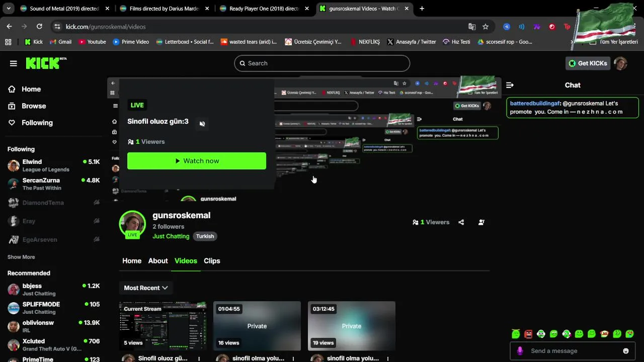Open DiamondTema offline channel
Image resolution: width=644 pixels, height=362 pixels.
pyautogui.click(x=54, y=203)
